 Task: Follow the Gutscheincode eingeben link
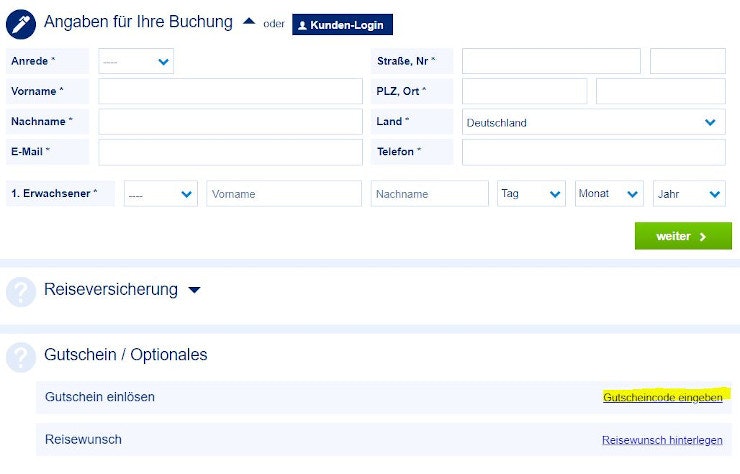tap(662, 398)
